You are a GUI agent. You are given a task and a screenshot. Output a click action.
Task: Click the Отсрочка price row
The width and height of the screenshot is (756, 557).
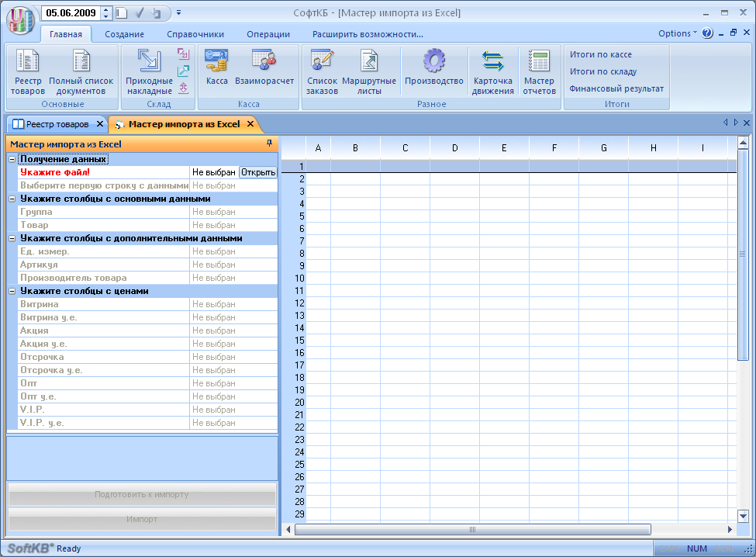pyautogui.click(x=147, y=357)
